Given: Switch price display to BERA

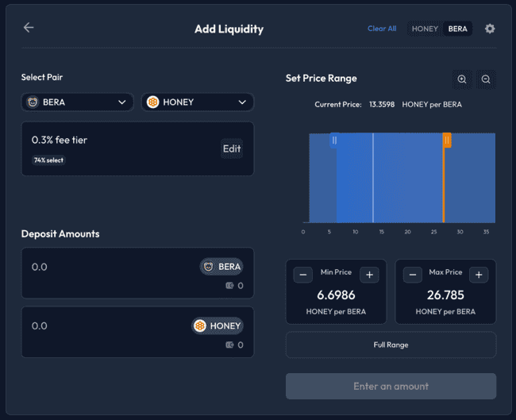Looking at the screenshot, I should (458, 29).
